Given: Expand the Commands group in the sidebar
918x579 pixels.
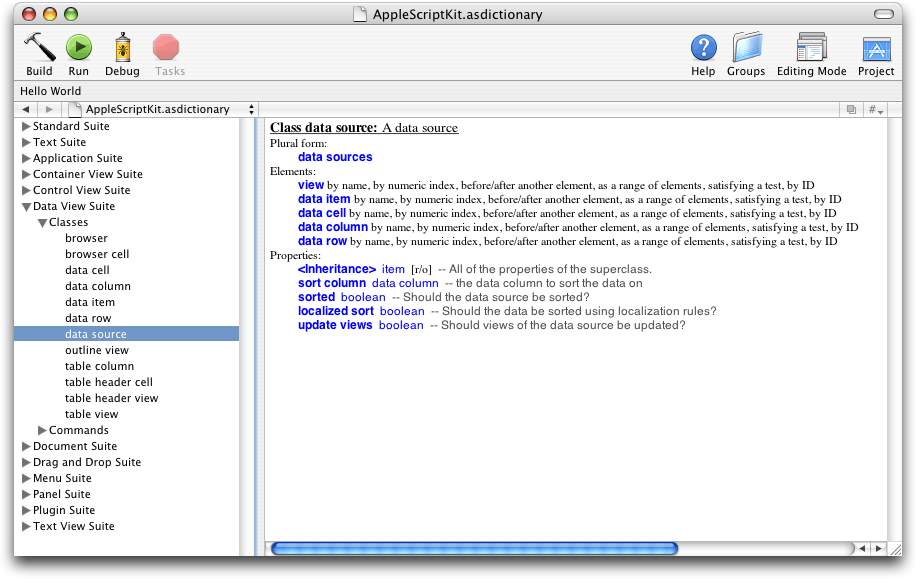Looking at the screenshot, I should click(x=40, y=430).
